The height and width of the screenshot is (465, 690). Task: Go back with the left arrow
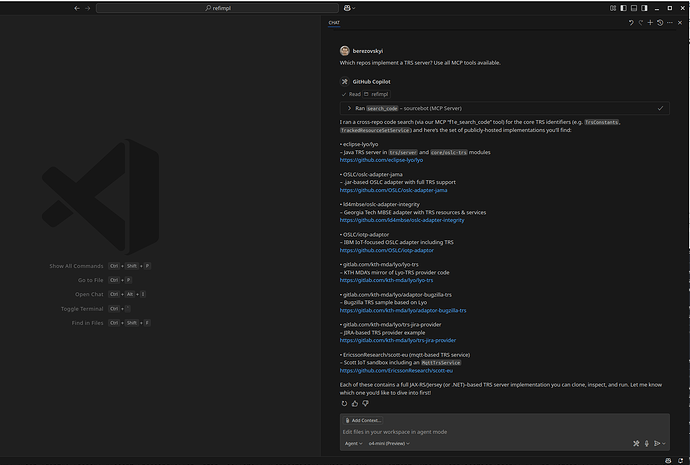77,8
